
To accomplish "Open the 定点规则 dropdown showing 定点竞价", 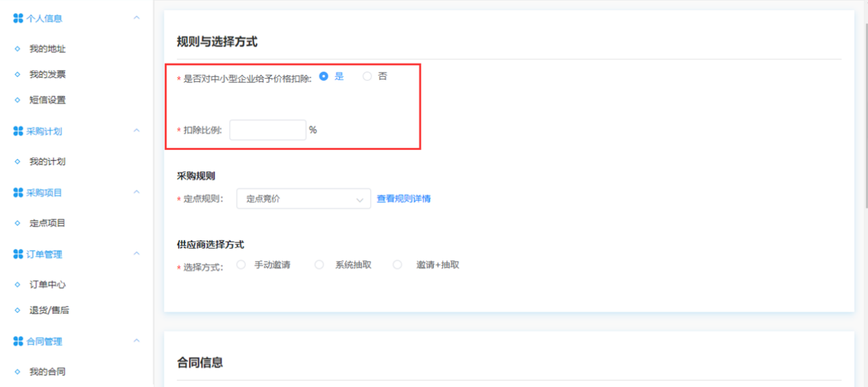I will [303, 199].
